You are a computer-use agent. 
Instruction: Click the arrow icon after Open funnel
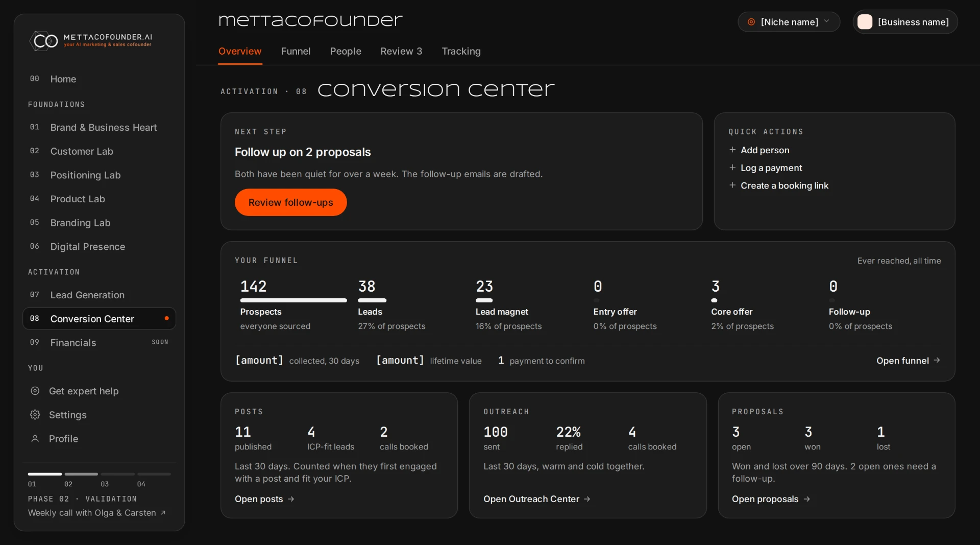[x=937, y=360]
